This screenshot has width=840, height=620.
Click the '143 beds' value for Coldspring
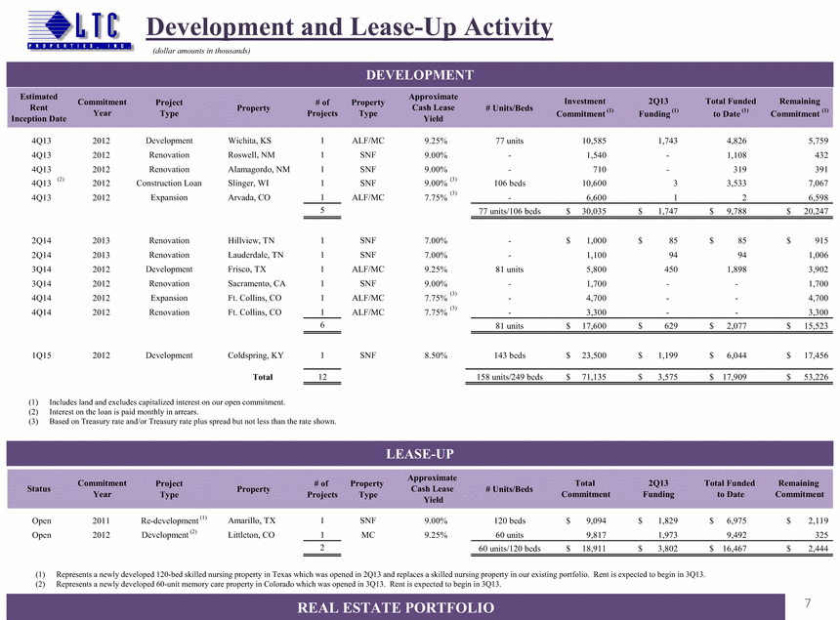click(510, 355)
